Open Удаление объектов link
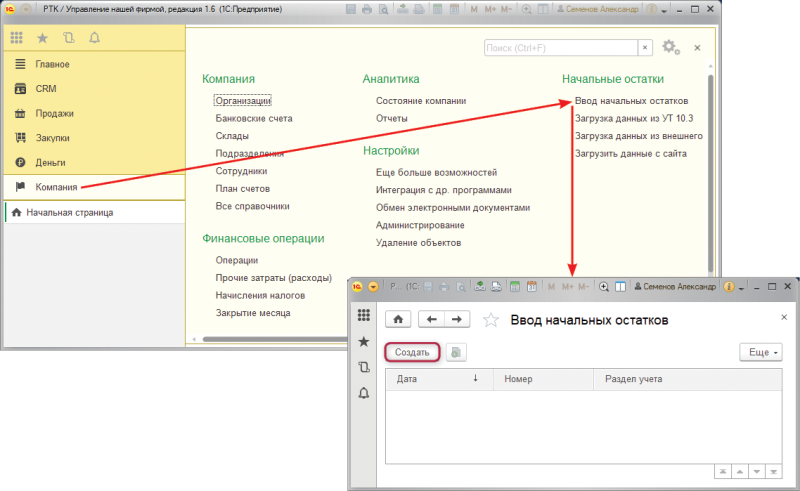 [418, 243]
